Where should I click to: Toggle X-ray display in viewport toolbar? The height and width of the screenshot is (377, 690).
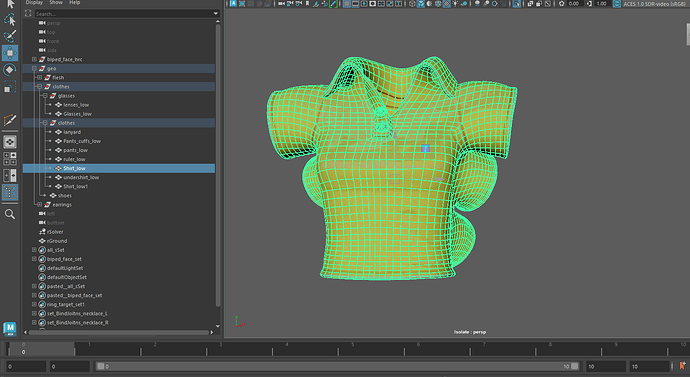point(530,4)
